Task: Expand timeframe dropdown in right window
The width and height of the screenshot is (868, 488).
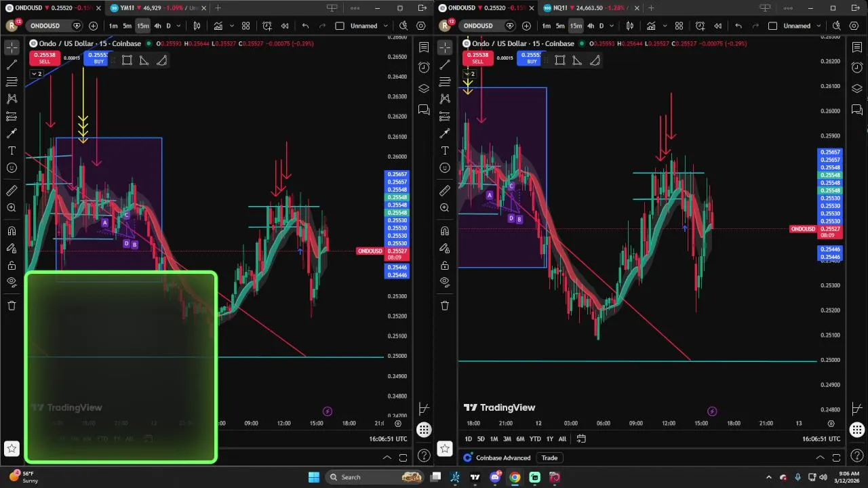Action: [x=612, y=26]
